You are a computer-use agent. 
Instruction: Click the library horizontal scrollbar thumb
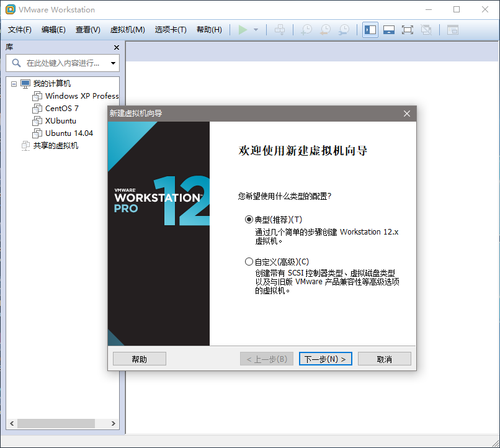pyautogui.click(x=56, y=423)
